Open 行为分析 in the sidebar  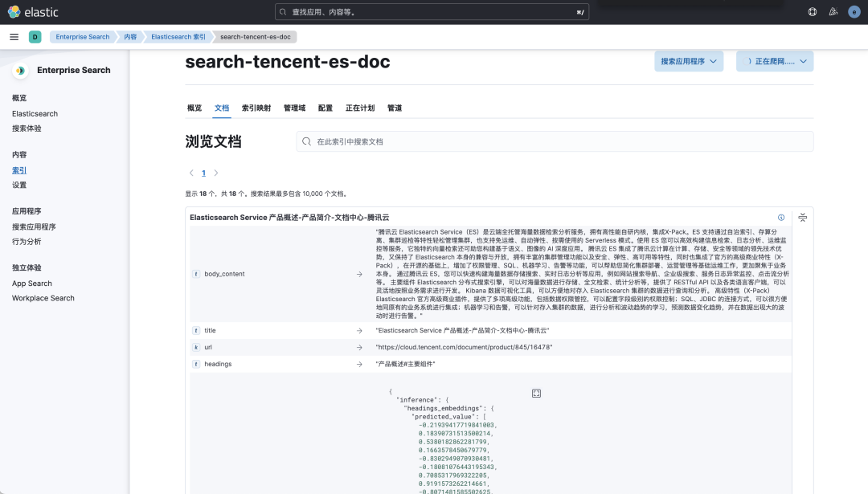(27, 242)
